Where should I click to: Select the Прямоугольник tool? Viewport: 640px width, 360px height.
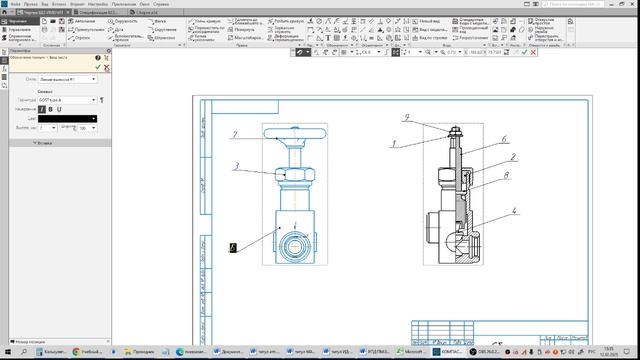click(86, 30)
